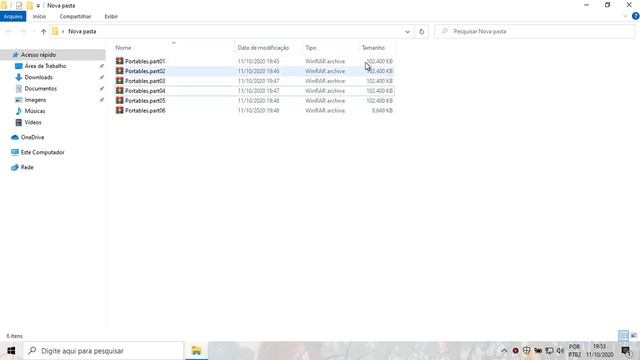This screenshot has width=640, height=360.
Task: Click the Pesquisar Nova pasta search field
Action: [535, 31]
